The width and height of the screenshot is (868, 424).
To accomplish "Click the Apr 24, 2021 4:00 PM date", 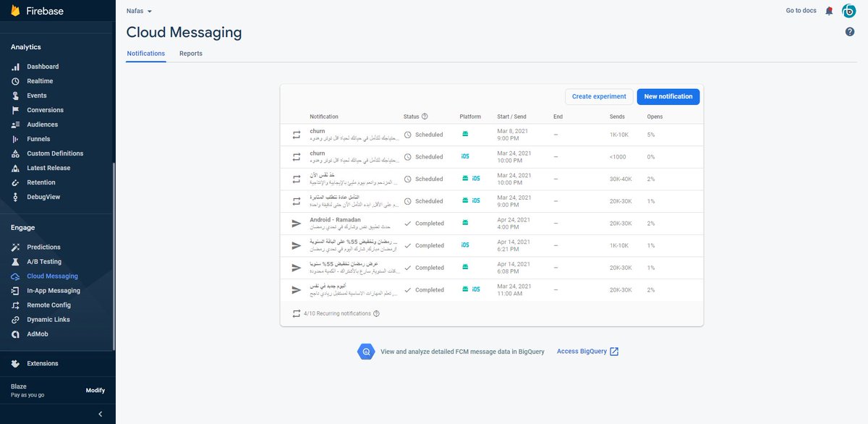I will (x=514, y=224).
